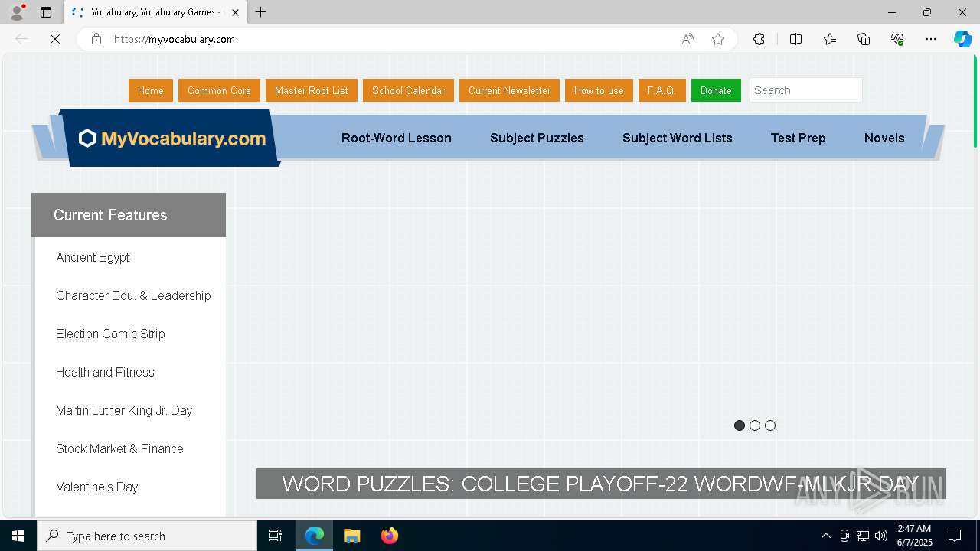Open the volume tray icon

880,536
